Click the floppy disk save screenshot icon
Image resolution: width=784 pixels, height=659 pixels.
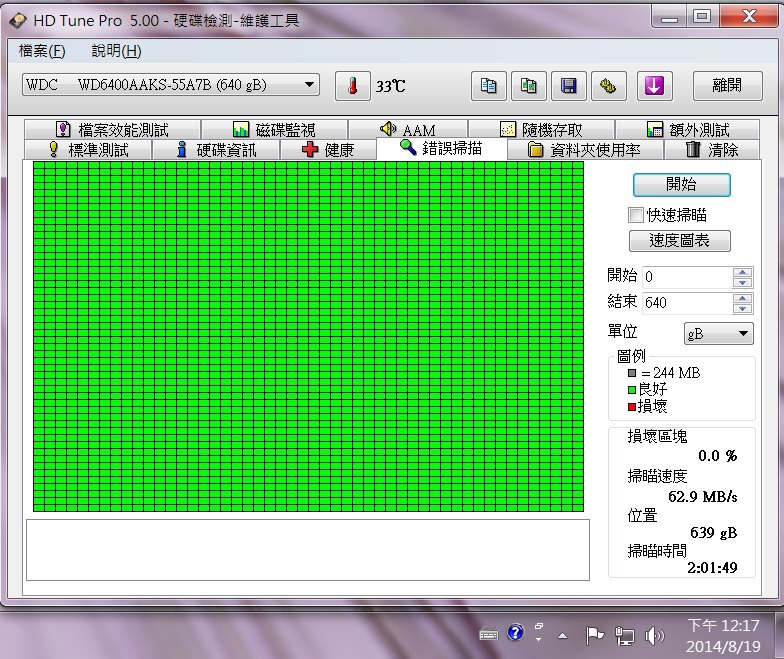click(569, 86)
